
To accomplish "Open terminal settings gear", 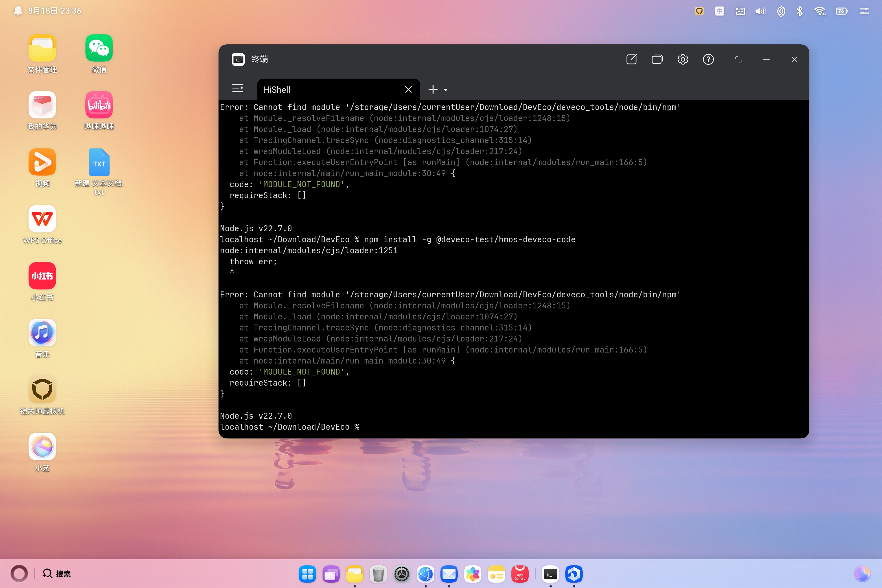I will tap(682, 59).
